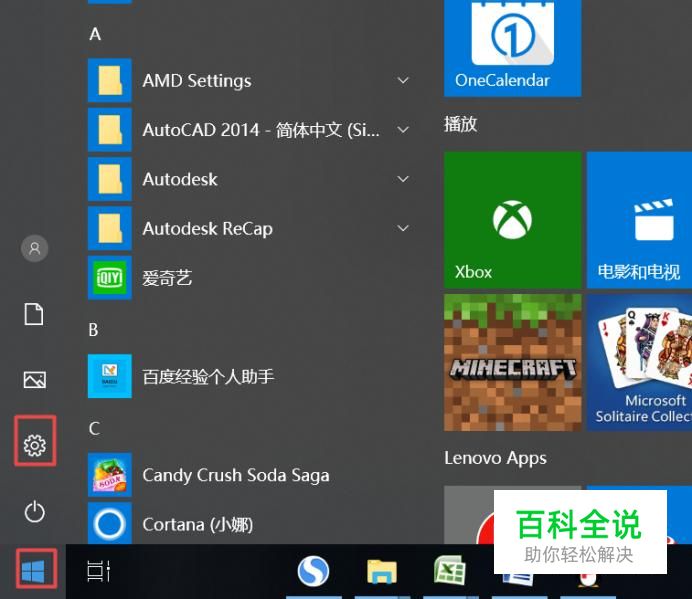The image size is (692, 599).
Task: Click the 播放 tile group heading
Action: pos(460,124)
